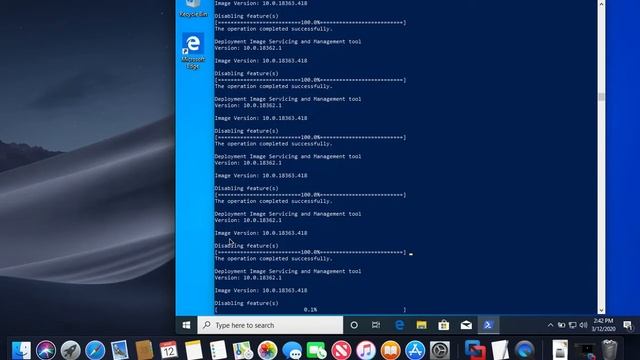
Task: Open iTunes from the Dock
Action: click(366, 350)
